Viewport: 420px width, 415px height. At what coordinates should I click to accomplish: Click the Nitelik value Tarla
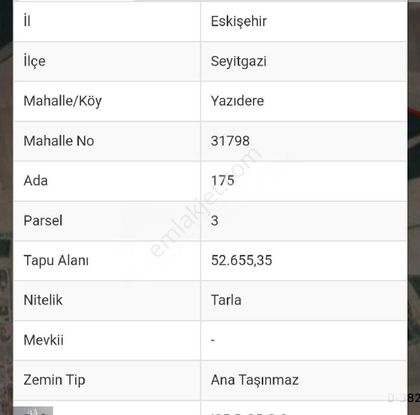pyautogui.click(x=226, y=300)
